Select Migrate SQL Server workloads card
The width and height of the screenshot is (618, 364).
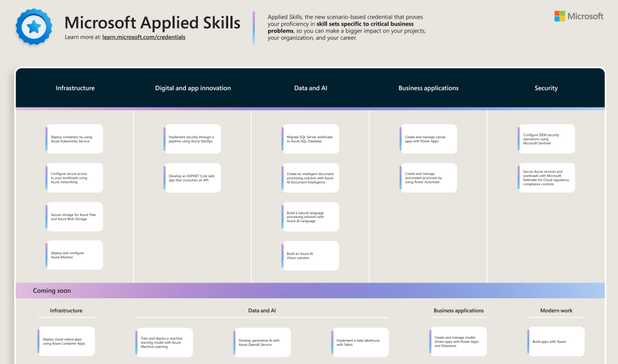tap(310, 139)
